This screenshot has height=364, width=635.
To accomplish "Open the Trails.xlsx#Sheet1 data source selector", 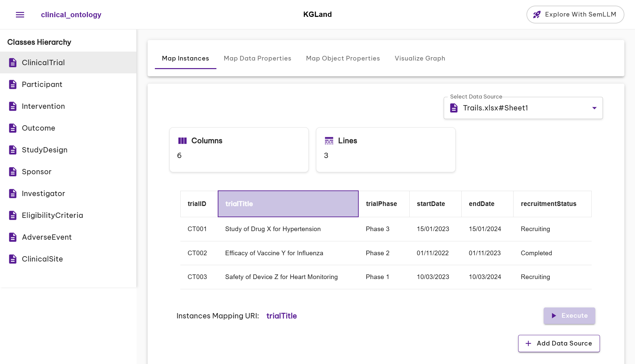I will coord(516,108).
